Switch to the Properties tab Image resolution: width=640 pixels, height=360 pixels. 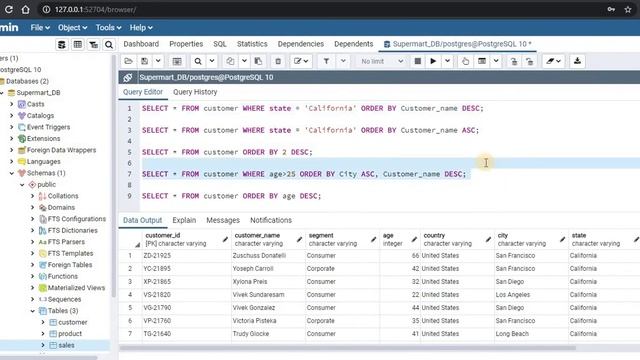click(186, 44)
